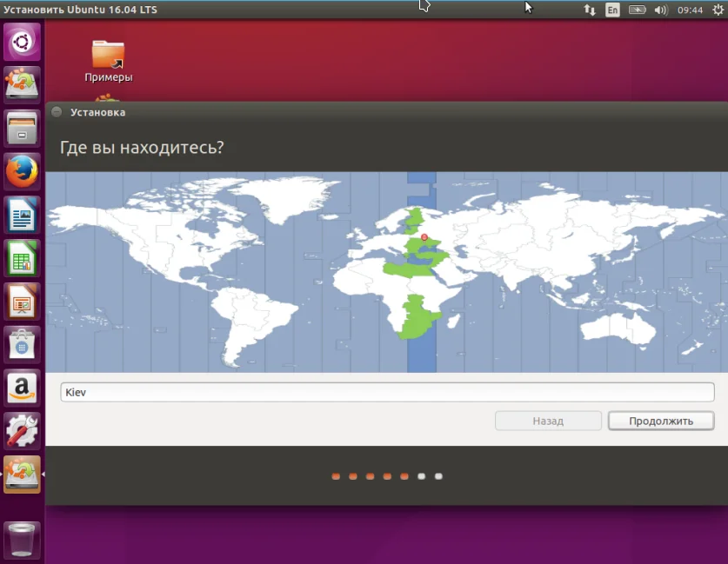Open the Amazon launcher icon
Image resolution: width=728 pixels, height=564 pixels.
click(22, 388)
